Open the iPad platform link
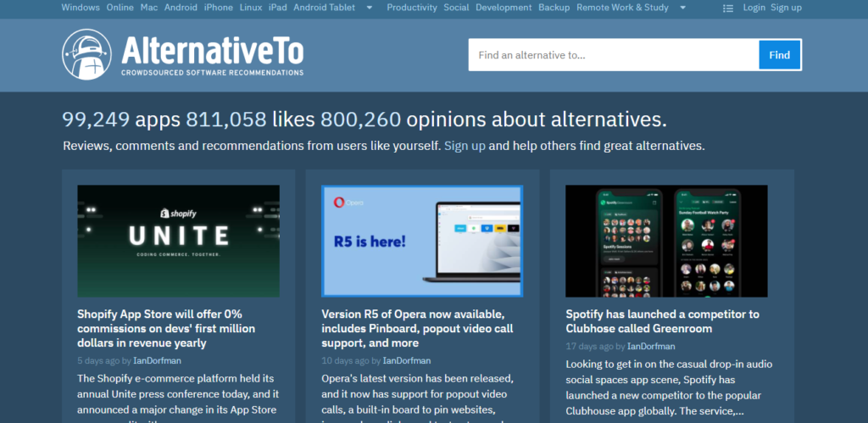Viewport: 868px width, 423px height. coord(278,8)
